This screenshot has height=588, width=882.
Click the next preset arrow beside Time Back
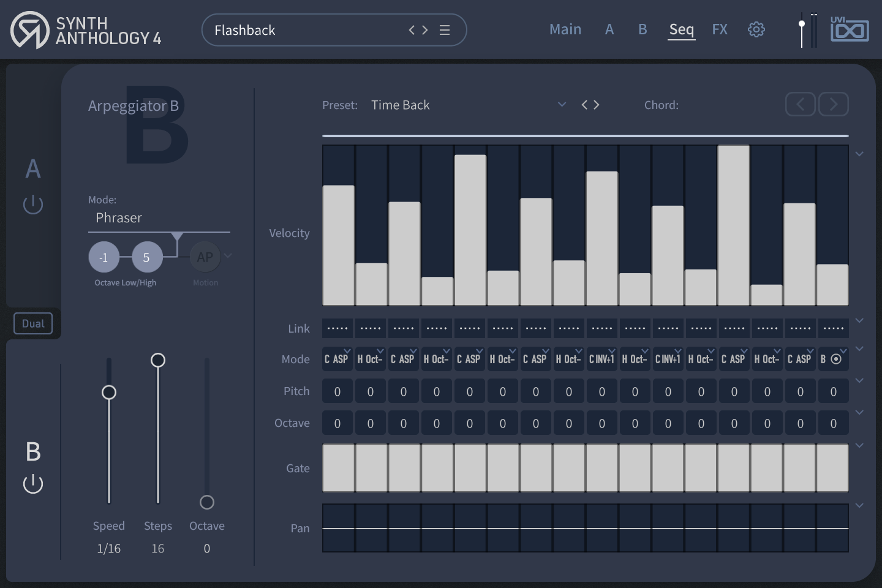click(596, 105)
